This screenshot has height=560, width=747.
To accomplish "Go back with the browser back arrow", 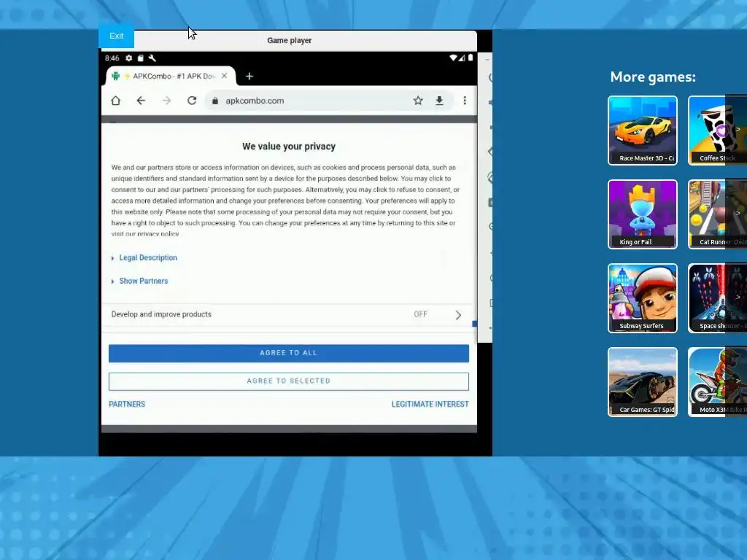I will pos(141,101).
